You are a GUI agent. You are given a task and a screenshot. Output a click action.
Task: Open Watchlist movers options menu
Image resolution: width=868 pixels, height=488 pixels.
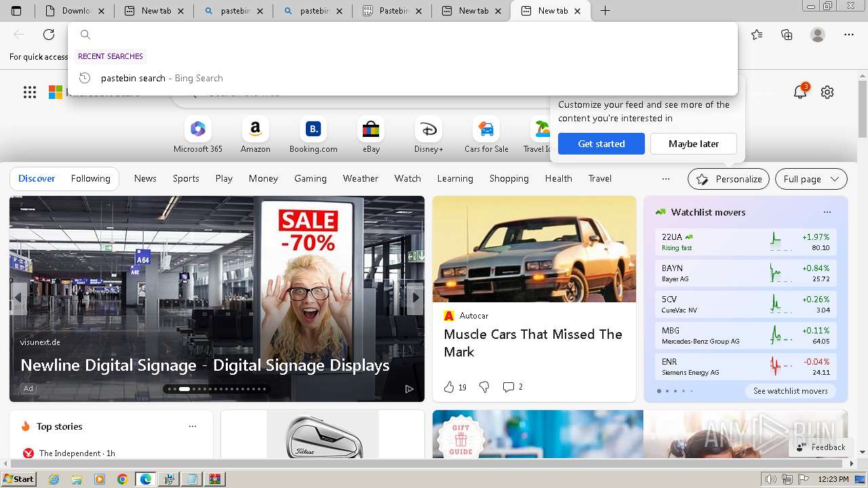click(x=827, y=212)
